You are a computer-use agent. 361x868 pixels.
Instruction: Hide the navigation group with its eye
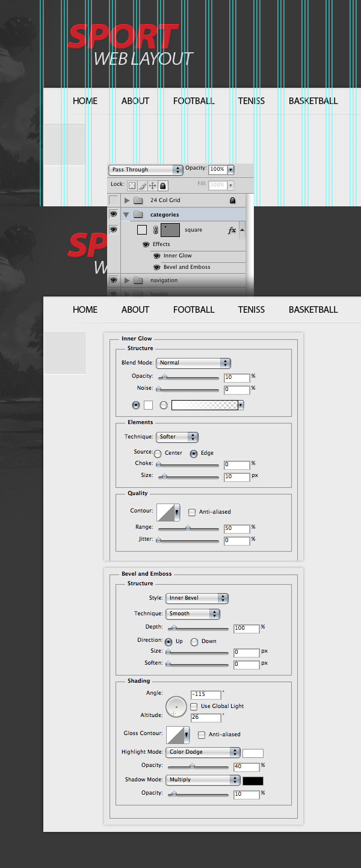click(x=114, y=280)
